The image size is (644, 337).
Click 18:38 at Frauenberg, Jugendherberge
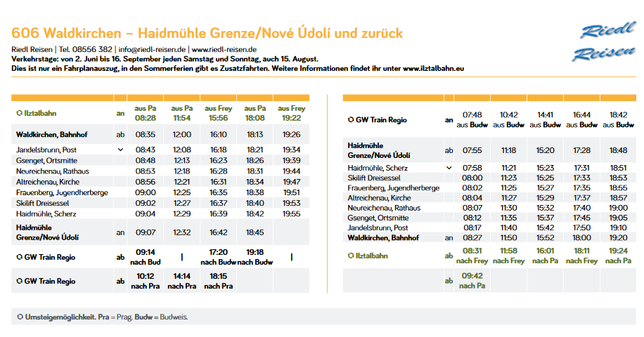pos(255,192)
